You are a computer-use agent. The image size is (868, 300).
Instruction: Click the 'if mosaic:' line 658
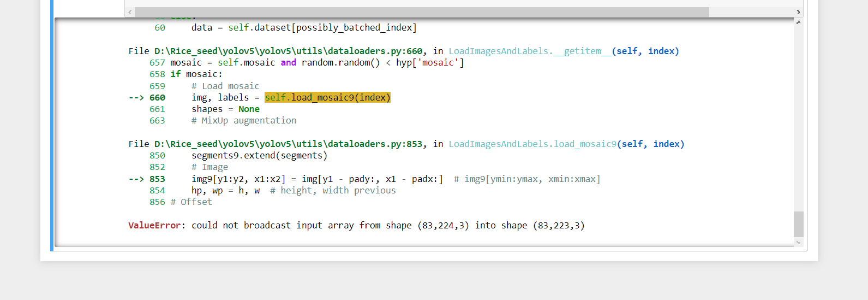coord(196,74)
